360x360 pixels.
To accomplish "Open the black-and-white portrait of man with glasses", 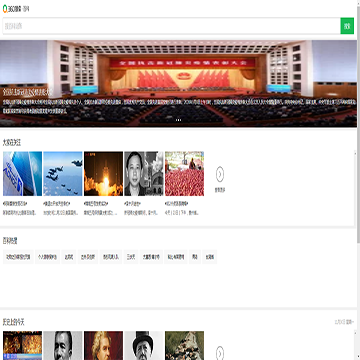I will [144, 174].
